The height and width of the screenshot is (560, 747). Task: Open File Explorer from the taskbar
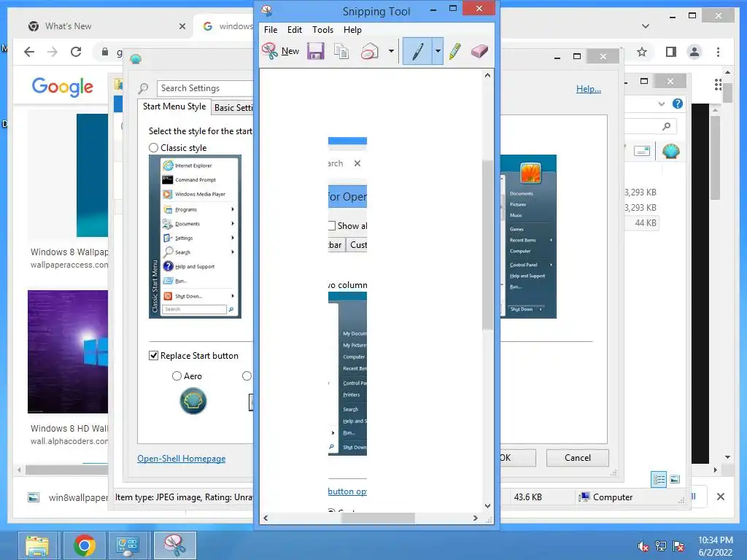click(38, 545)
